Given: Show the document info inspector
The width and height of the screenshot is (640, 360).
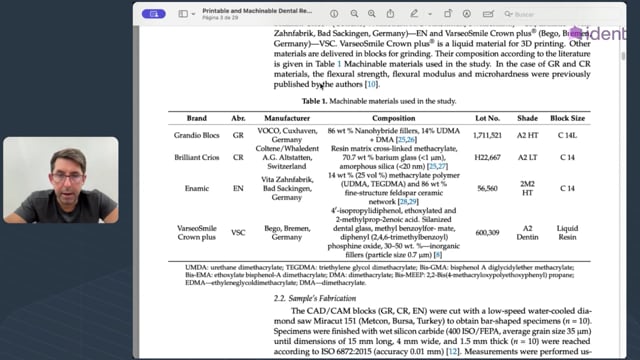Looking at the screenshot, I should click(x=334, y=14).
